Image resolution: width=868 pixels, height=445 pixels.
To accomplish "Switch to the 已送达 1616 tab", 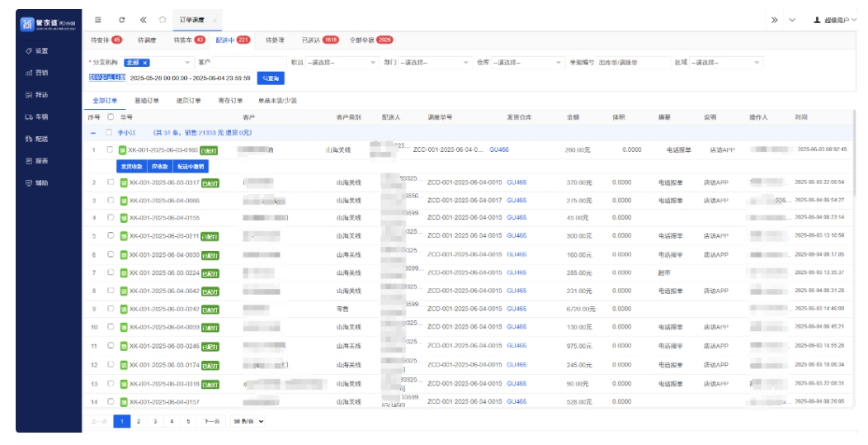I will point(320,40).
